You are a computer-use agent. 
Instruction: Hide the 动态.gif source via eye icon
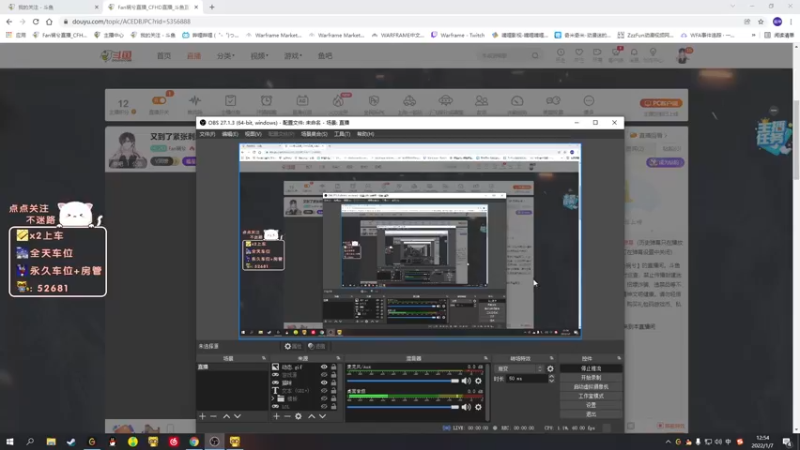point(324,367)
